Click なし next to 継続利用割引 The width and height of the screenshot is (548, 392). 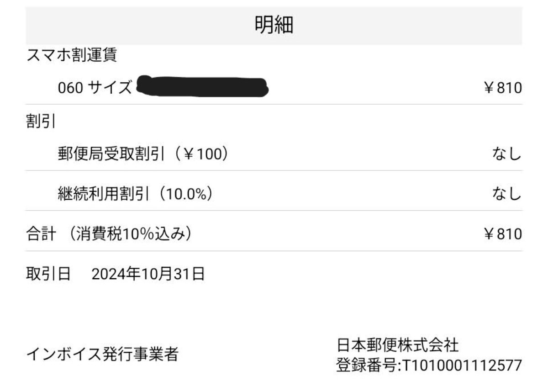point(507,195)
